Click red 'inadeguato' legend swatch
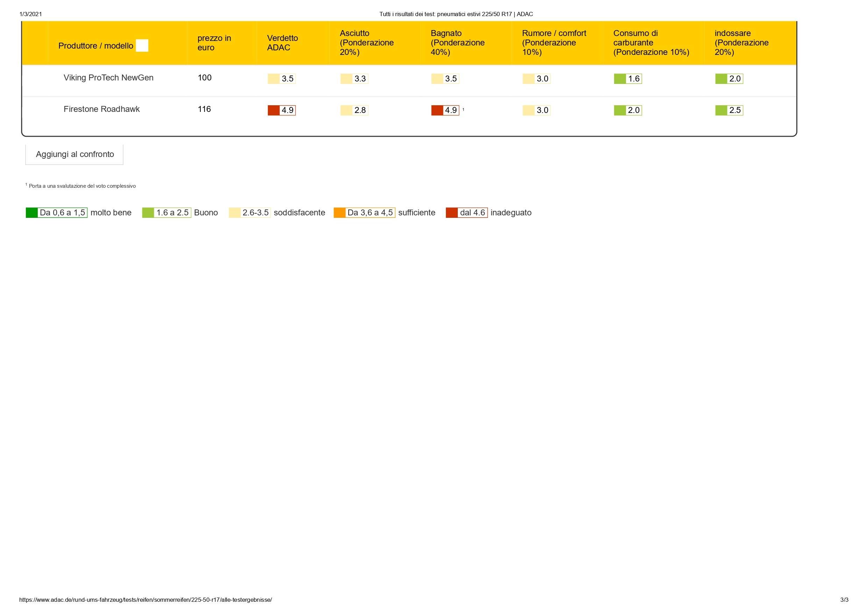The width and height of the screenshot is (868, 614). tap(452, 213)
